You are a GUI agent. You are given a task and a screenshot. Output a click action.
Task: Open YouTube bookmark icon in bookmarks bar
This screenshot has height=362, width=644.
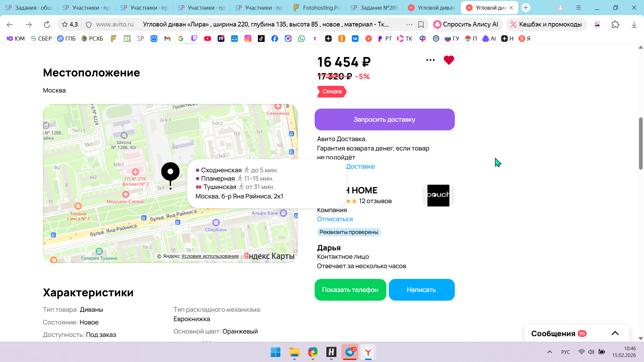[208, 39]
